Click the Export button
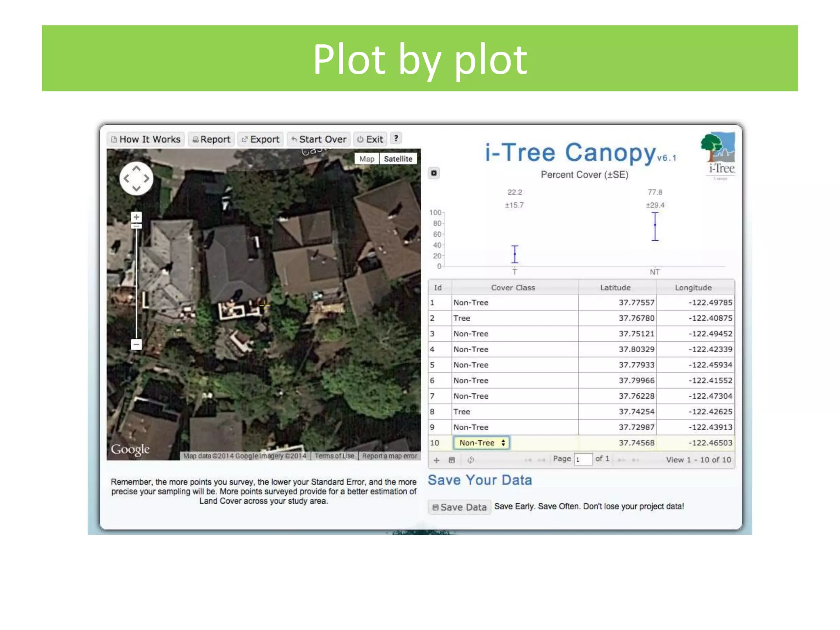The image size is (840, 630). (x=260, y=139)
